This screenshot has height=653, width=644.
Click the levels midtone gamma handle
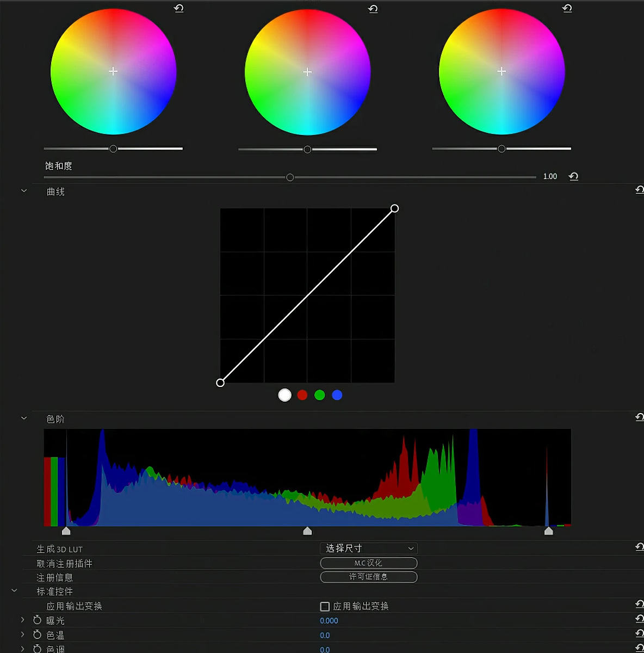point(307,531)
